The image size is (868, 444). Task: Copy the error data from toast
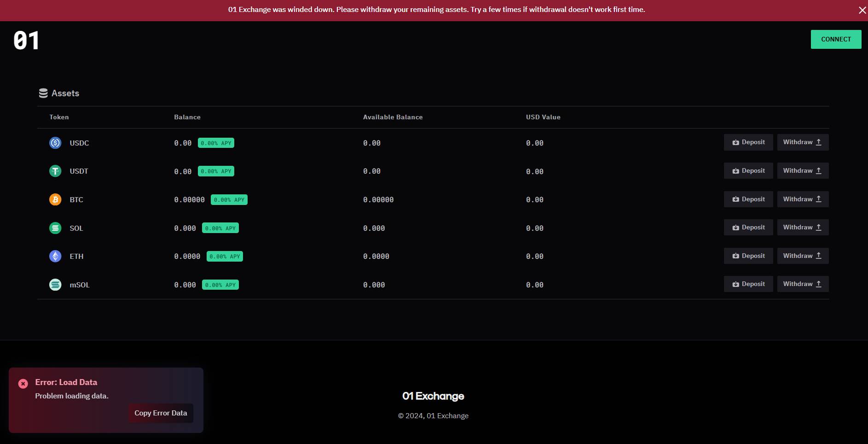click(161, 413)
